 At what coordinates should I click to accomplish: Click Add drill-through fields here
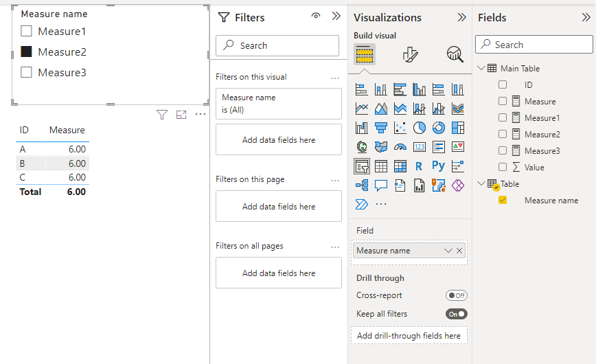pyautogui.click(x=409, y=335)
